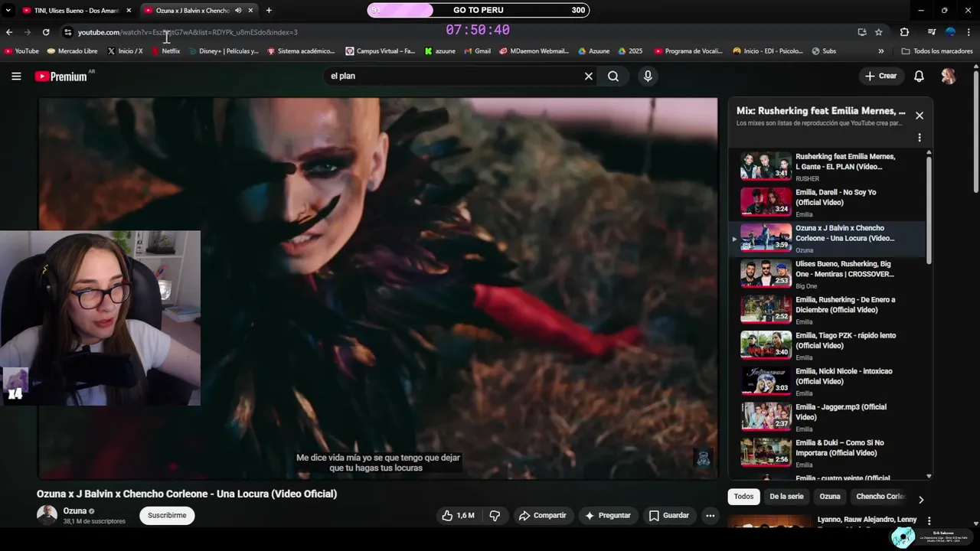Select the Todos filter chip
Screen dimensions: 980x551
[x=743, y=497]
